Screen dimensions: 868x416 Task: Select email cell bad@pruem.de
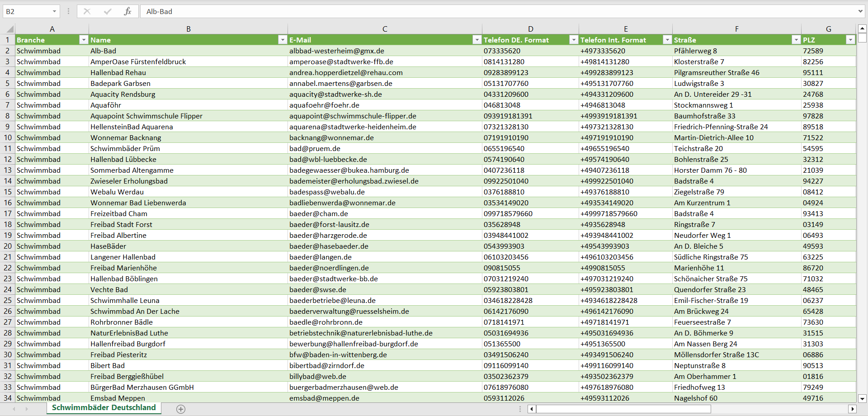coord(385,148)
